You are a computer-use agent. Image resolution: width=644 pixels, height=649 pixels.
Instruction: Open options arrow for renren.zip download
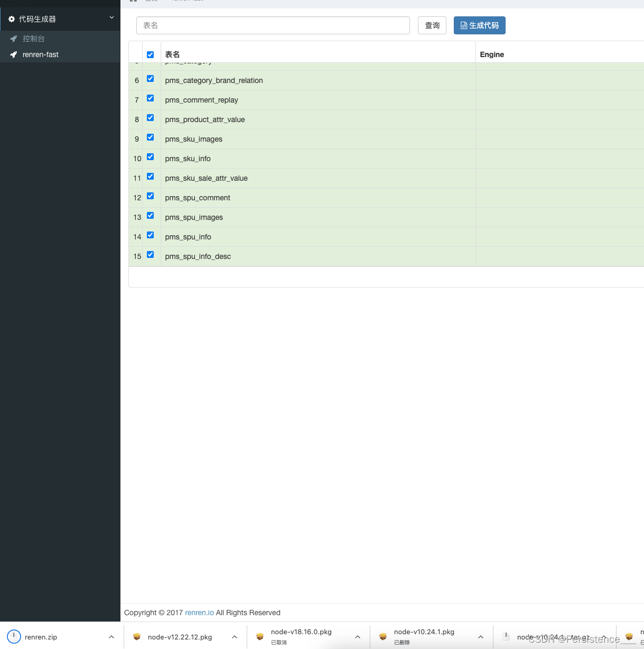coord(111,637)
